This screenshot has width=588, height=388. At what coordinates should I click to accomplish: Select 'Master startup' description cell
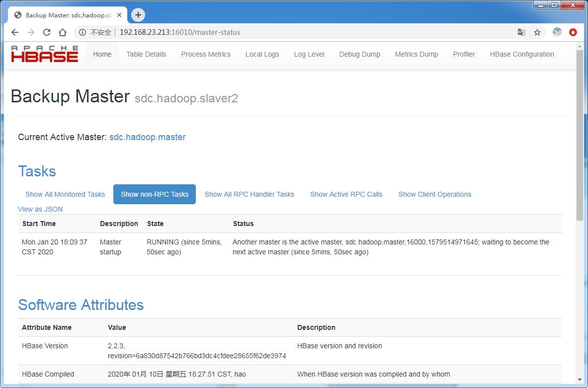[110, 247]
